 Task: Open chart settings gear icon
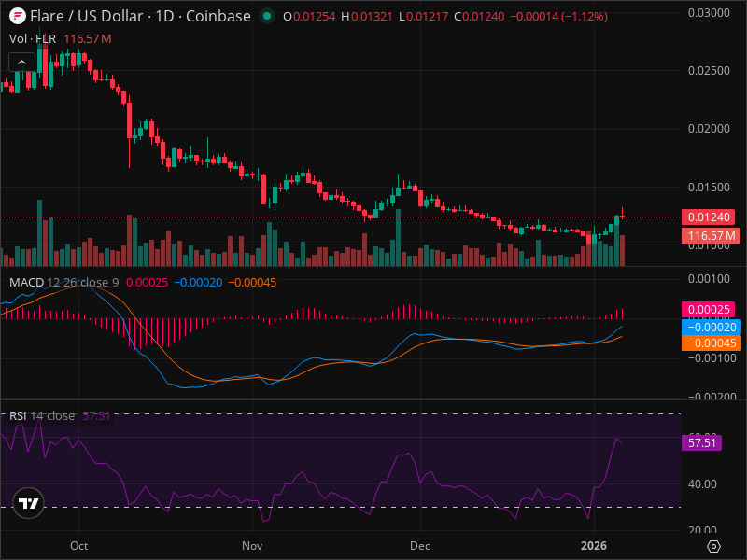[x=713, y=546]
